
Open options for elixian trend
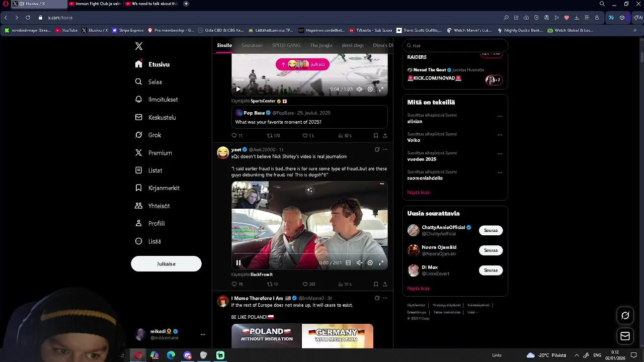(500, 116)
